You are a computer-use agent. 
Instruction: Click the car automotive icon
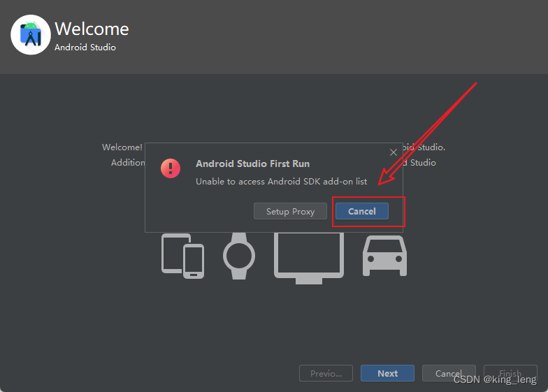coord(384,256)
